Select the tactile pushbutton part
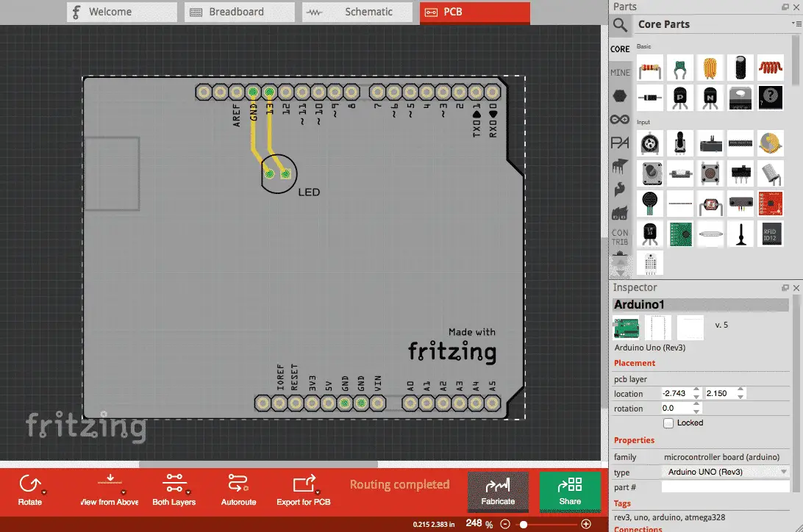This screenshot has width=803, height=532. click(710, 174)
